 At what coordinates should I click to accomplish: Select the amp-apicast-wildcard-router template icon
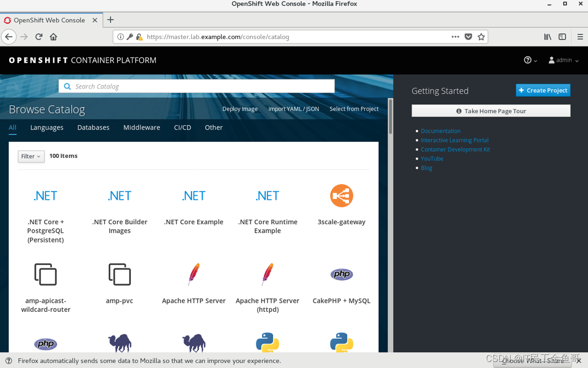pyautogui.click(x=46, y=274)
